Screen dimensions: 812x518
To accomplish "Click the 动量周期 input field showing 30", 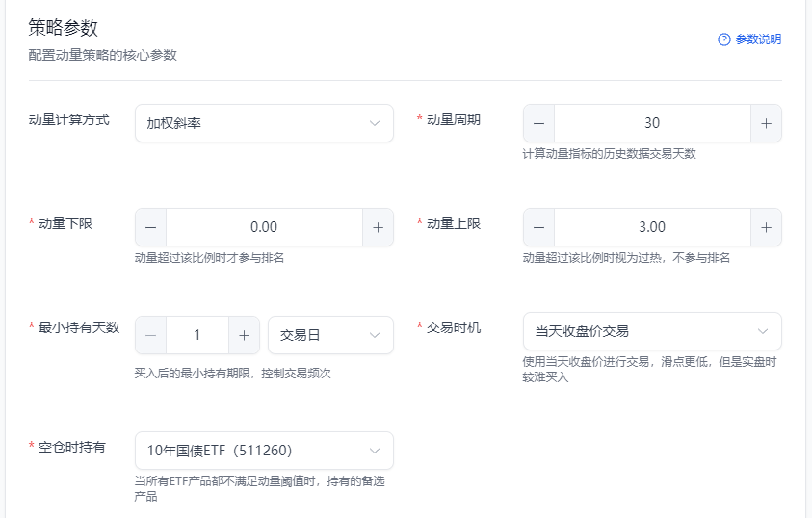I will pyautogui.click(x=652, y=123).
